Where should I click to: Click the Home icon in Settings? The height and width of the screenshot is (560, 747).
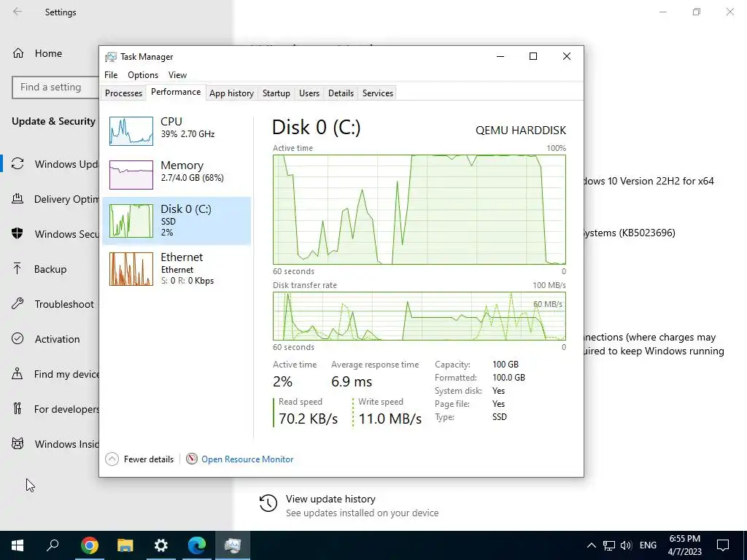[18, 53]
